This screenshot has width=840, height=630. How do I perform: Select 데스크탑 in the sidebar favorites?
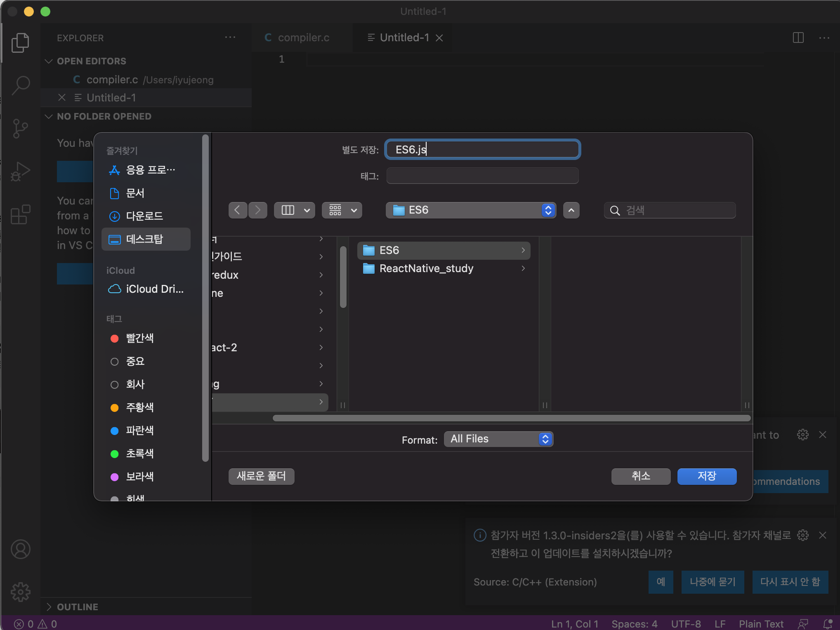click(145, 239)
